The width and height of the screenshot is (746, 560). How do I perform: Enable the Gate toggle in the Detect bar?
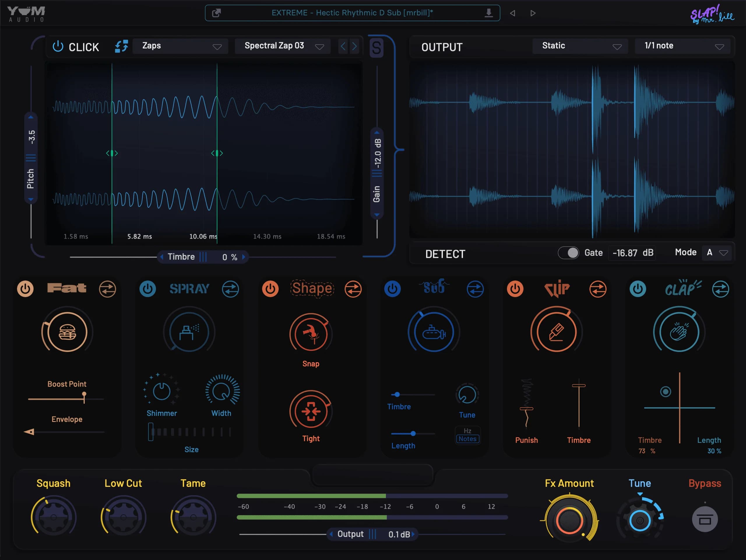coord(568,253)
